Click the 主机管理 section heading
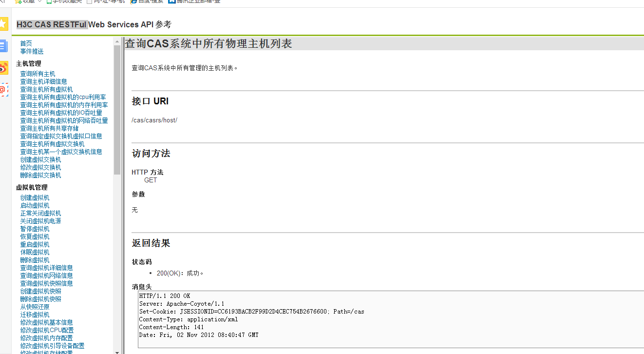 click(x=29, y=63)
